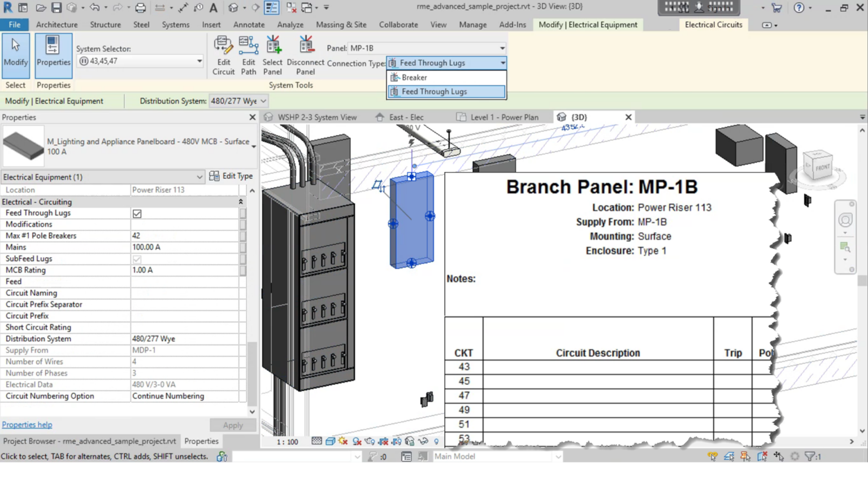This screenshot has height=488, width=868.
Task: Open the Properties help link
Action: [27, 424]
